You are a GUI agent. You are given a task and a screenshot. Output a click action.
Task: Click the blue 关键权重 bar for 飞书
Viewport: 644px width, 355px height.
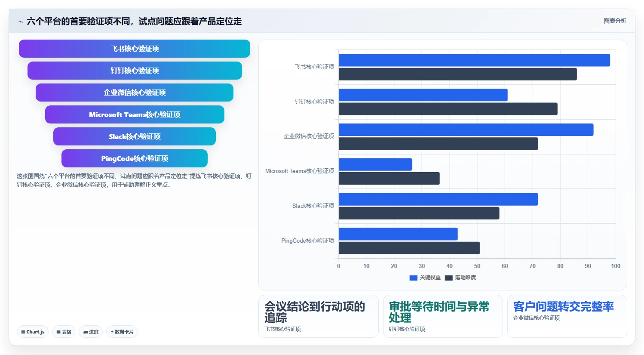(474, 60)
